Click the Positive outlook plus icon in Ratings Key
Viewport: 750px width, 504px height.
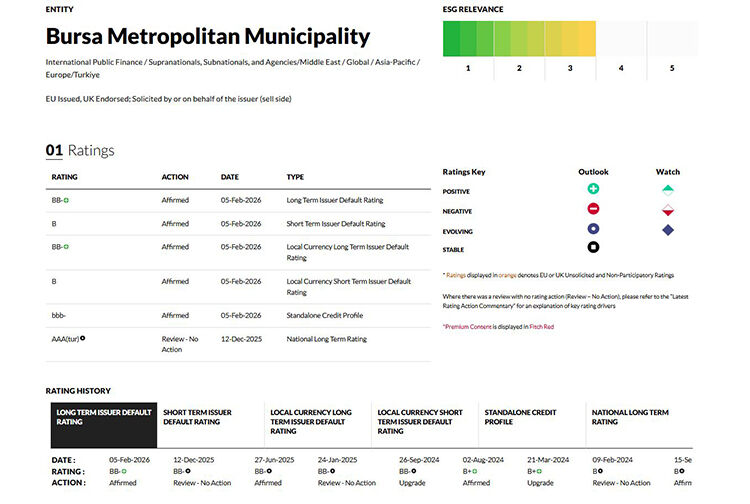(593, 189)
